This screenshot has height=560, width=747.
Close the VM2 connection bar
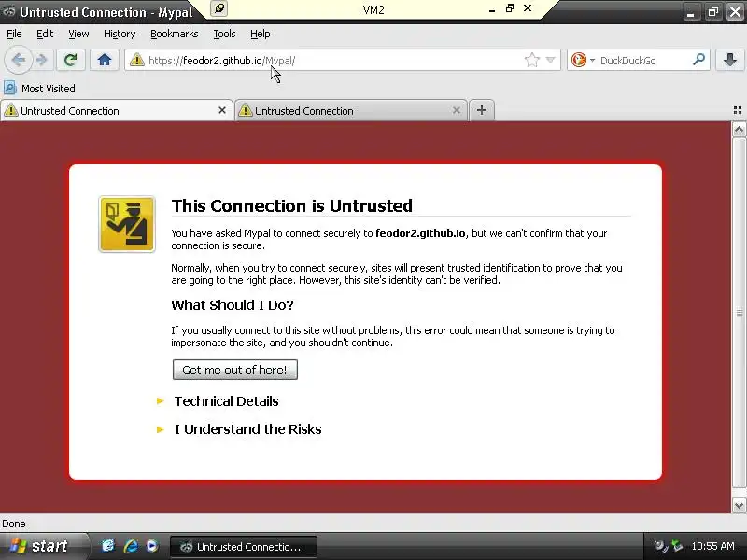pyautogui.click(x=528, y=8)
